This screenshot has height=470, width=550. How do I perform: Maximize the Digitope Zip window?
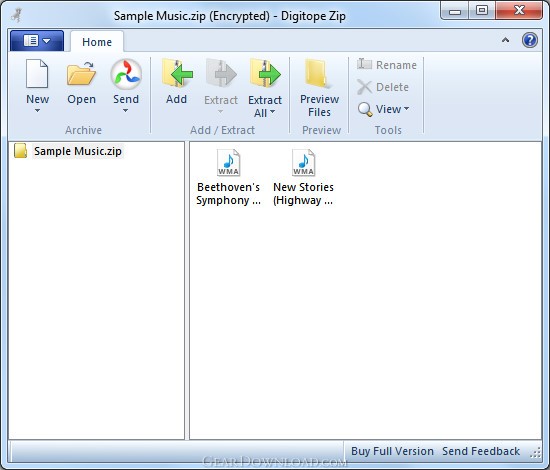click(x=482, y=11)
